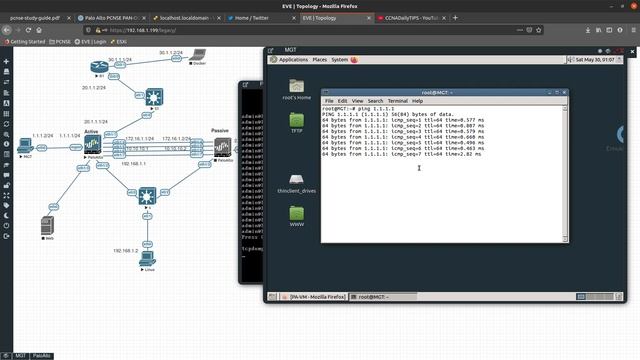Open the terminal File menu
The image size is (640, 360).
[329, 101]
